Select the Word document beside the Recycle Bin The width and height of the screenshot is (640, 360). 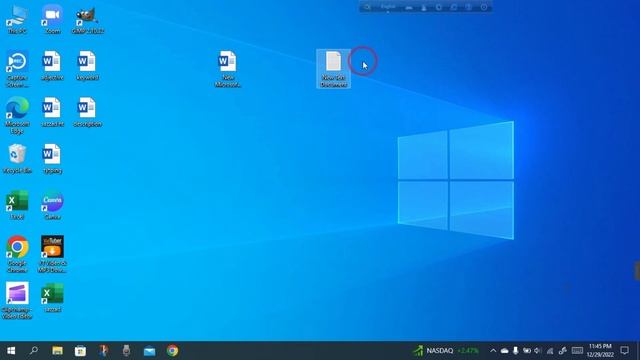coord(52,158)
